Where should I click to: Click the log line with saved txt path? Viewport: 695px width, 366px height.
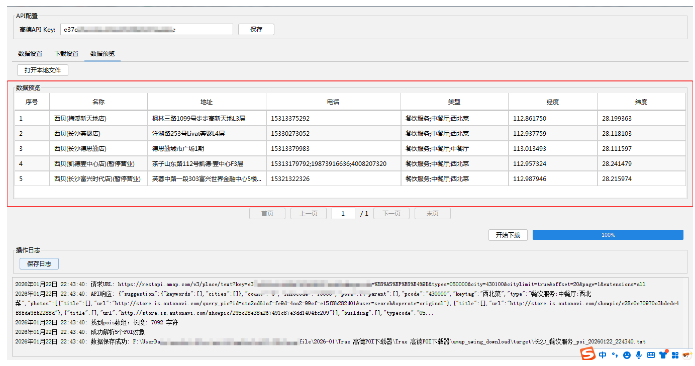coord(330,342)
